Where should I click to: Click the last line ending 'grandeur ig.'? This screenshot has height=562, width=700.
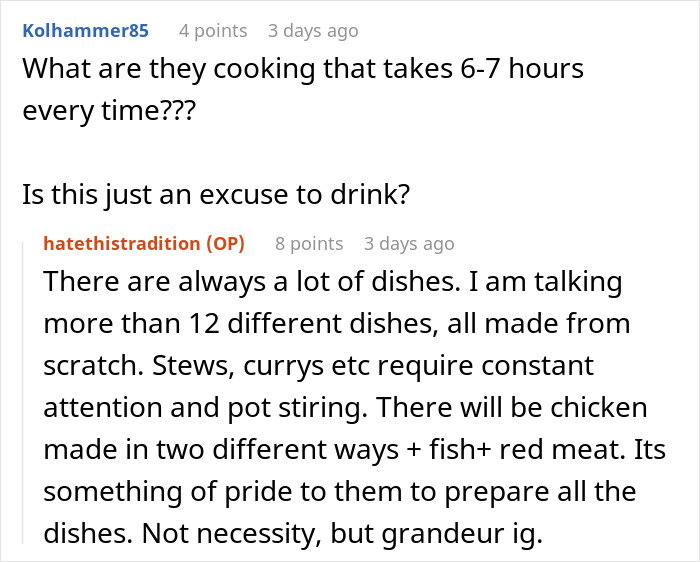(292, 534)
